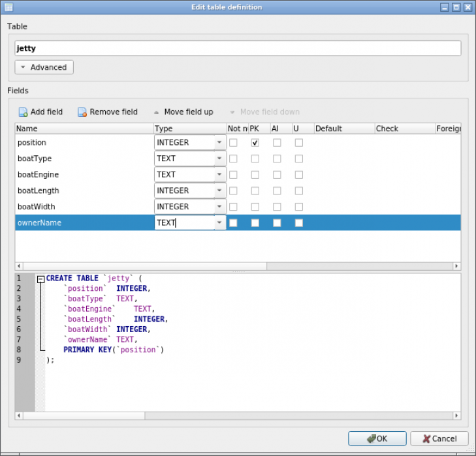Close the Edit table definition dialog
This screenshot has width=476, height=456.
[x=468, y=7]
